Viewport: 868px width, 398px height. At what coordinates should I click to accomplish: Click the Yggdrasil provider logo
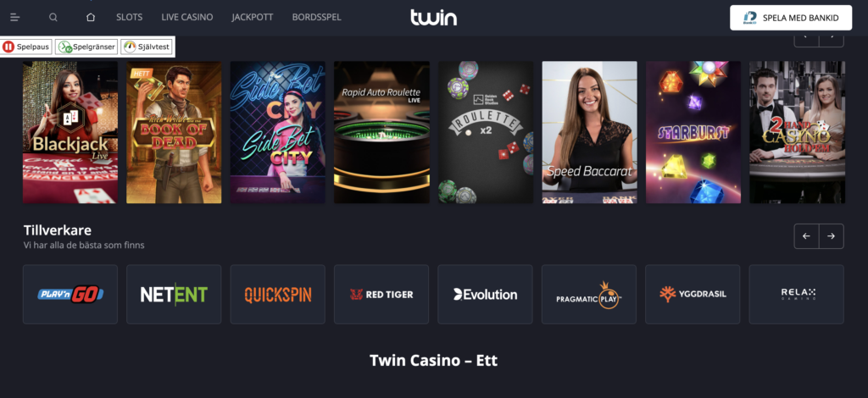pyautogui.click(x=693, y=294)
